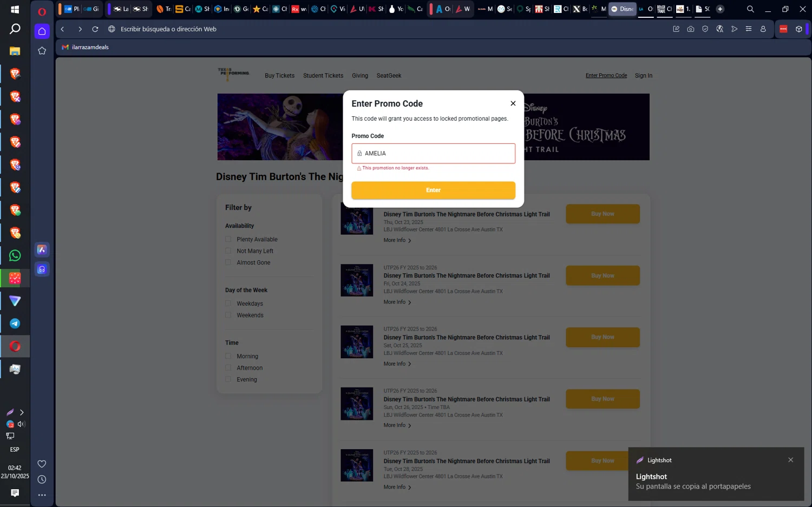
Task: Click the orange Enter button in the dialog
Action: (x=433, y=190)
